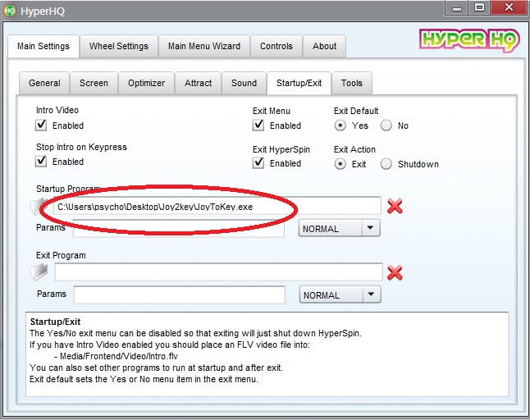Select the Startup/Exit sub-tab
Image resolution: width=530 pixels, height=420 pixels.
[299, 83]
